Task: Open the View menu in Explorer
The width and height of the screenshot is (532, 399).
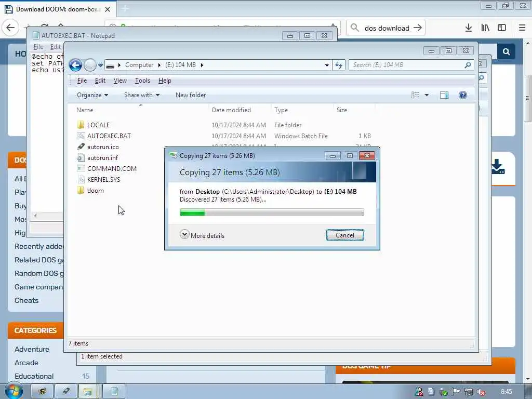Action: 120,81
